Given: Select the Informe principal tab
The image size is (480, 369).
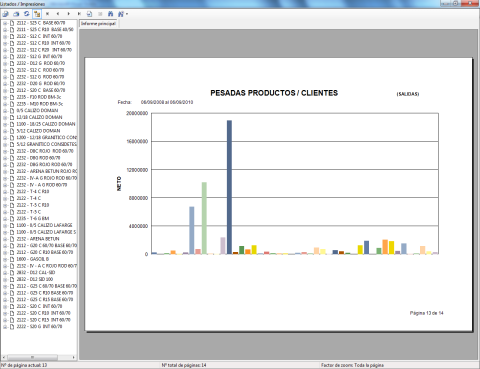Looking at the screenshot, I should coord(98,24).
